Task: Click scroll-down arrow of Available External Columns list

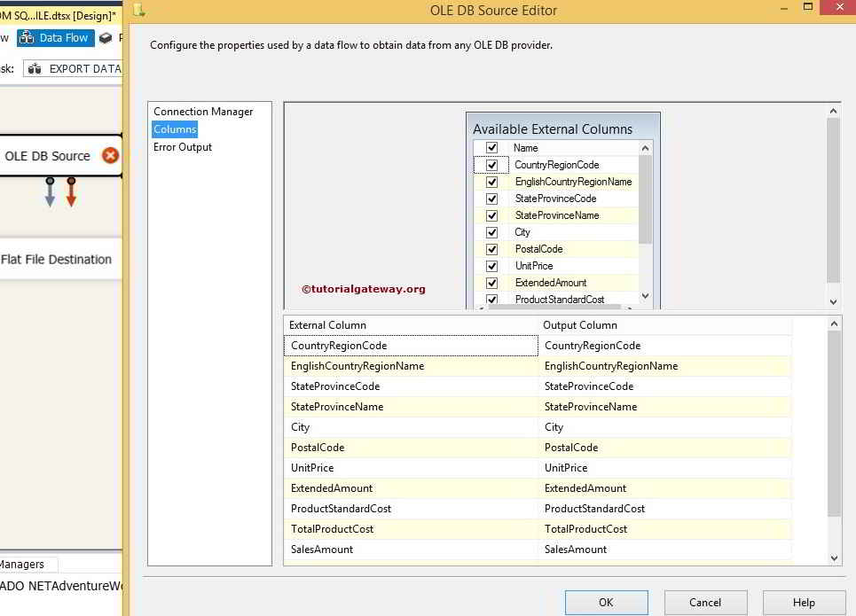Action: click(x=645, y=296)
